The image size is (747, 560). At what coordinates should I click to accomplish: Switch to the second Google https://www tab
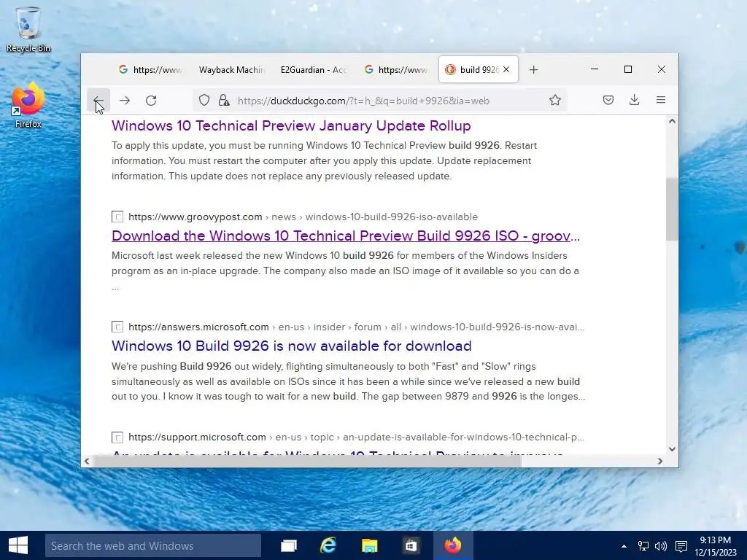(395, 69)
